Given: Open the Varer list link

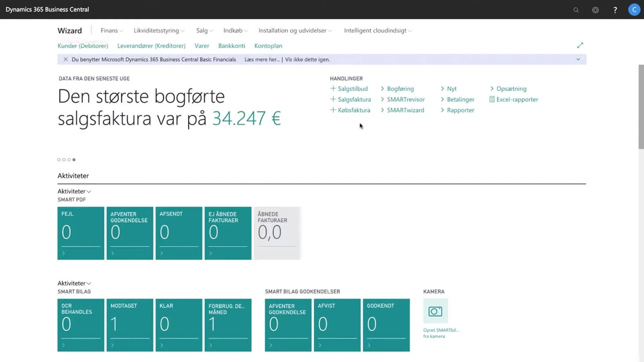Looking at the screenshot, I should click(x=202, y=46).
